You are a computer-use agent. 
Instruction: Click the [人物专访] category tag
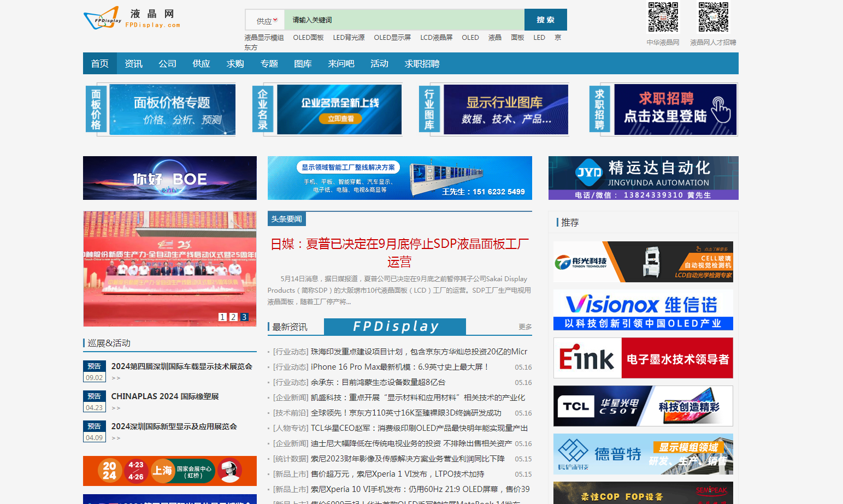coord(291,428)
